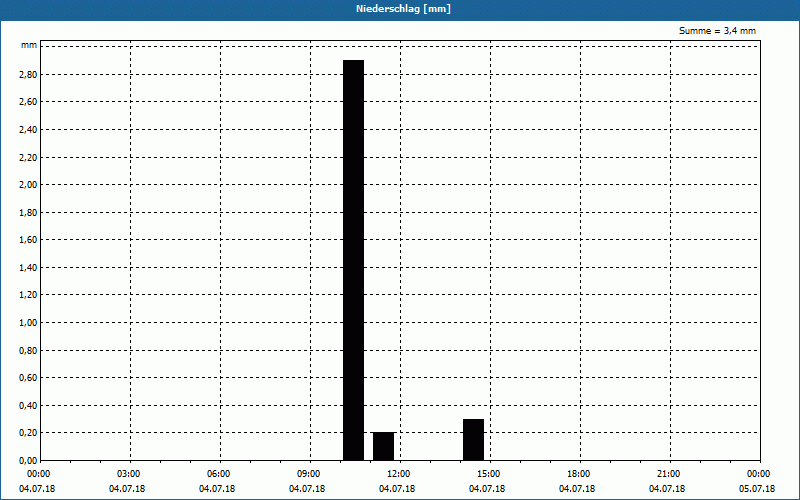Click the 2,00 y-axis value

click(28, 185)
